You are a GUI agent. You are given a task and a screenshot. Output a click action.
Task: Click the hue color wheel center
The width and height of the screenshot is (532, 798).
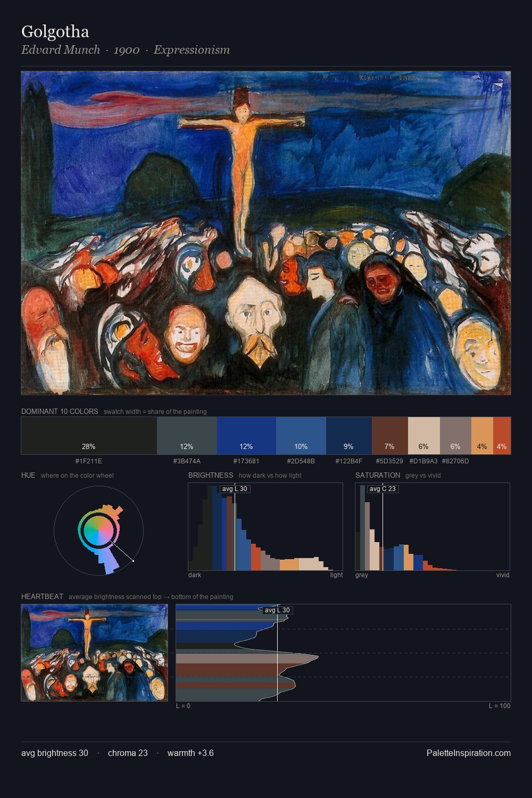[98, 530]
